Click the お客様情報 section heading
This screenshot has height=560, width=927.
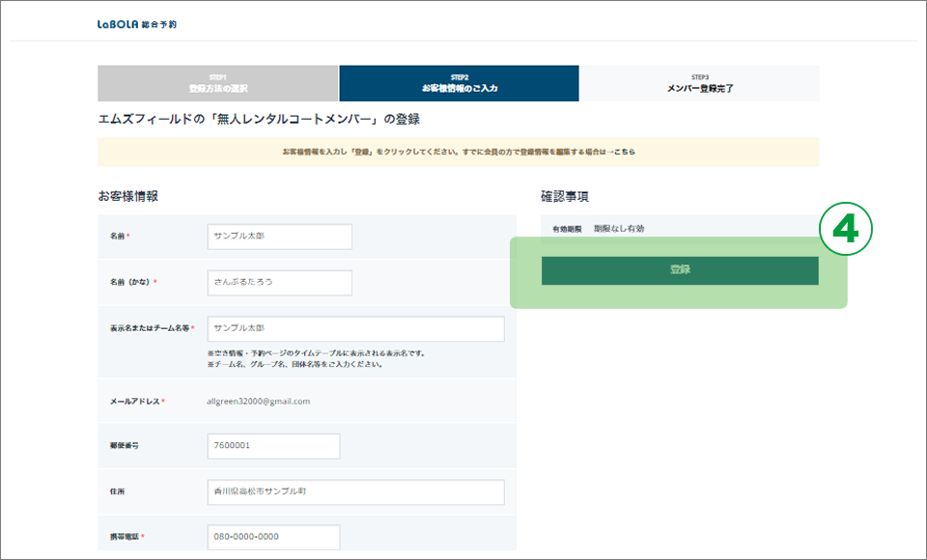127,196
